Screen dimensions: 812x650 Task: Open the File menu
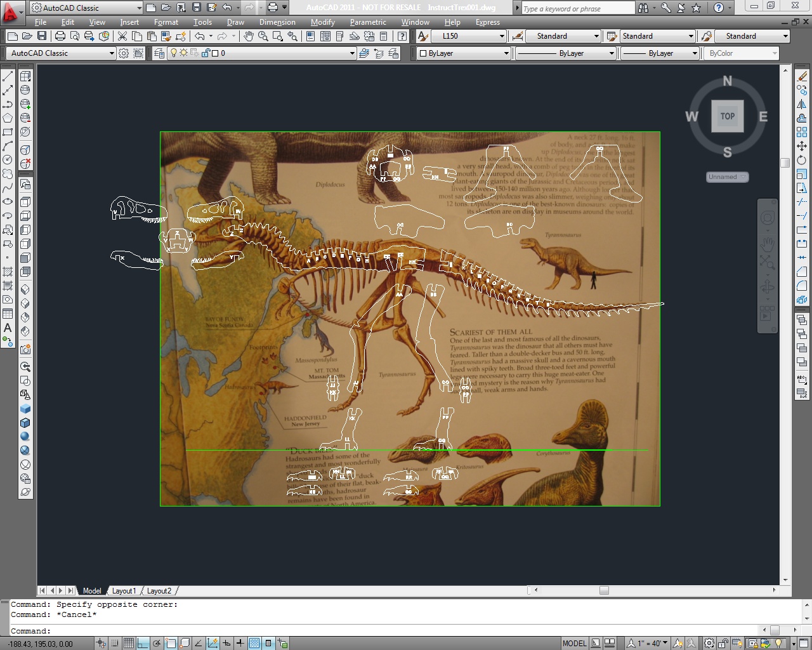click(x=41, y=22)
